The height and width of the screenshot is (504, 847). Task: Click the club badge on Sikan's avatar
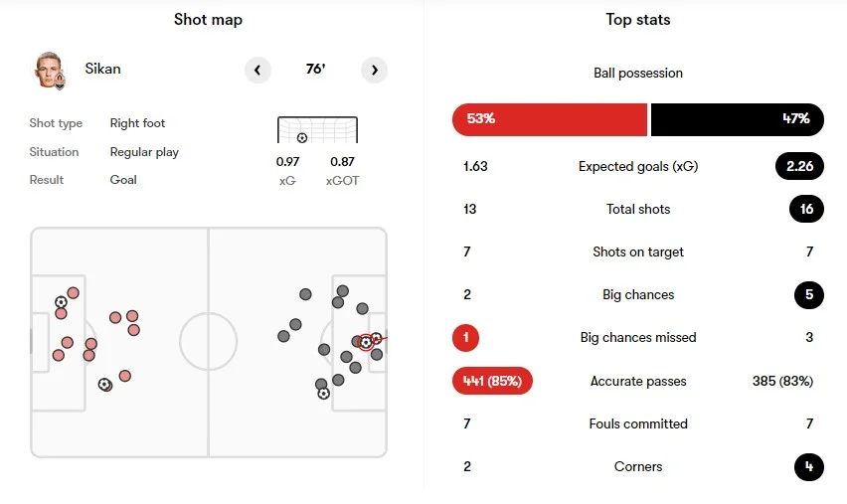pos(61,81)
